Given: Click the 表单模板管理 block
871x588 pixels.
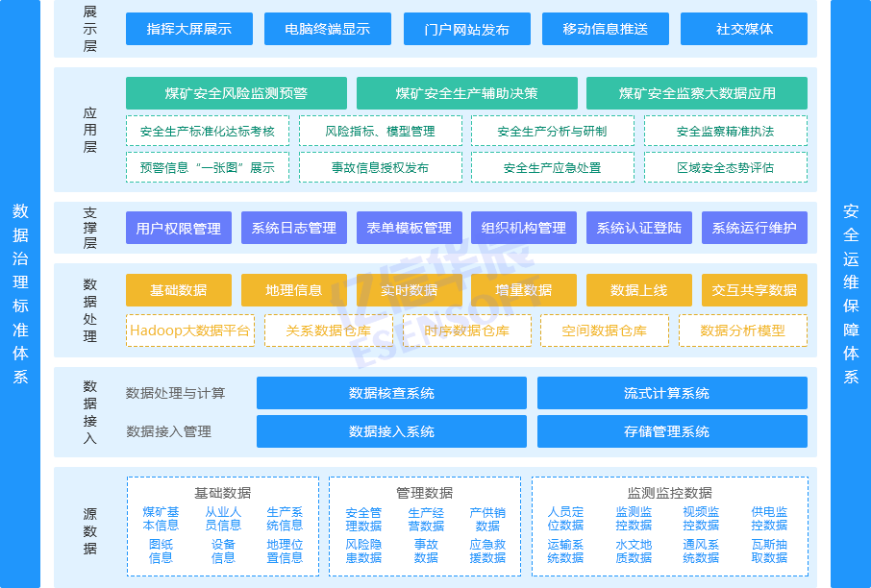Looking at the screenshot, I should click(x=410, y=228).
